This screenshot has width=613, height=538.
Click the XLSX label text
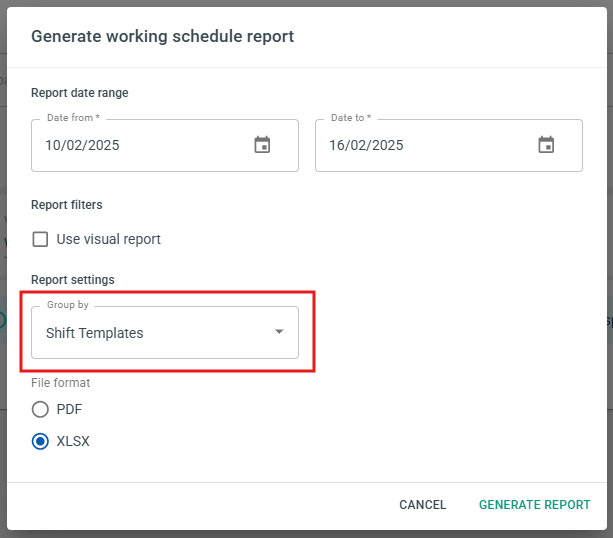[x=73, y=441]
